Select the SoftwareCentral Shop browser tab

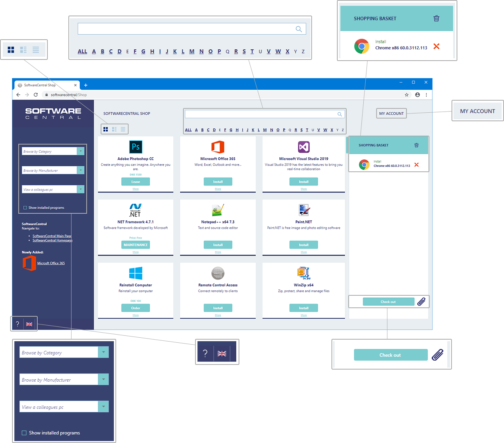[43, 85]
